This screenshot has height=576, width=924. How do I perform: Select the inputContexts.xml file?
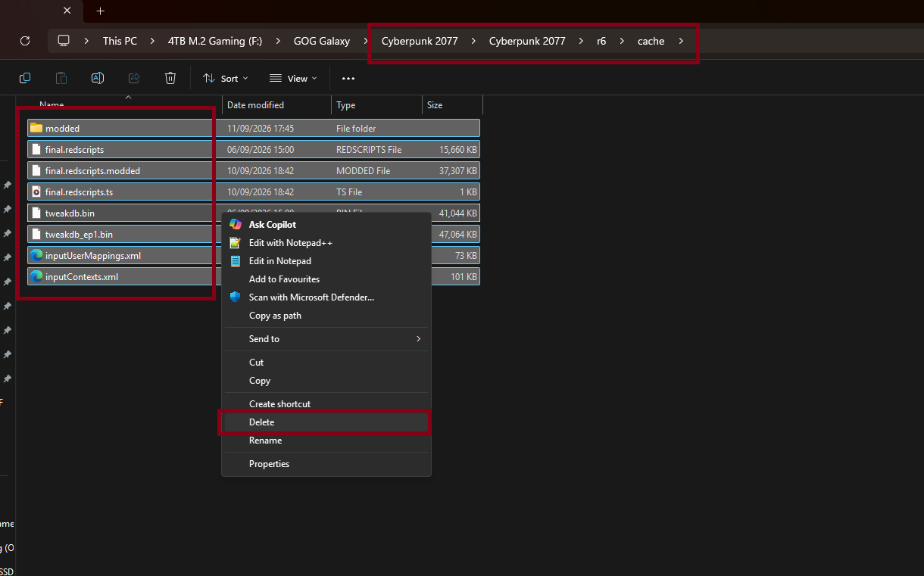click(x=254, y=276)
